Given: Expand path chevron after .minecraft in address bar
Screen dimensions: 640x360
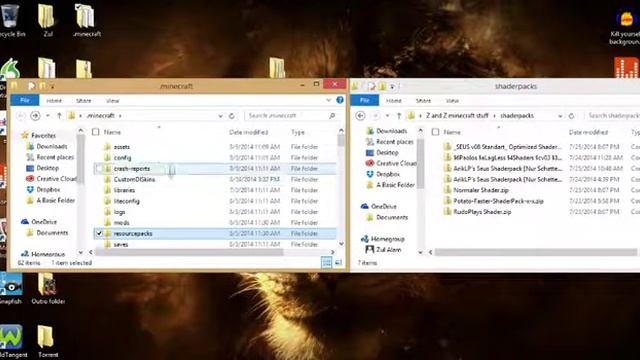Looking at the screenshot, I should 120,116.
